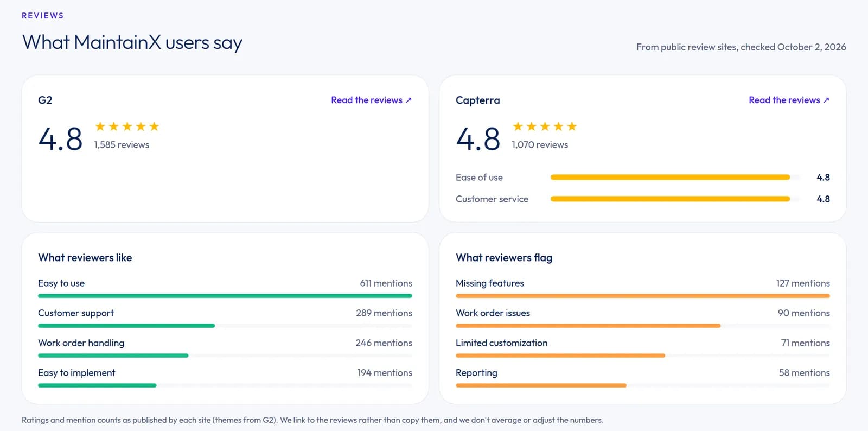Click the 'Missing features' theme label

[490, 283]
